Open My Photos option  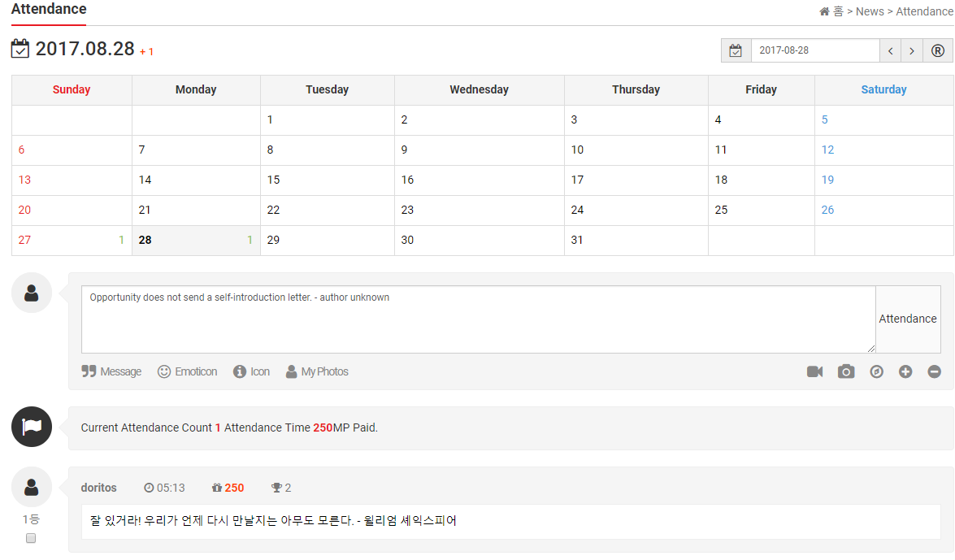click(317, 371)
